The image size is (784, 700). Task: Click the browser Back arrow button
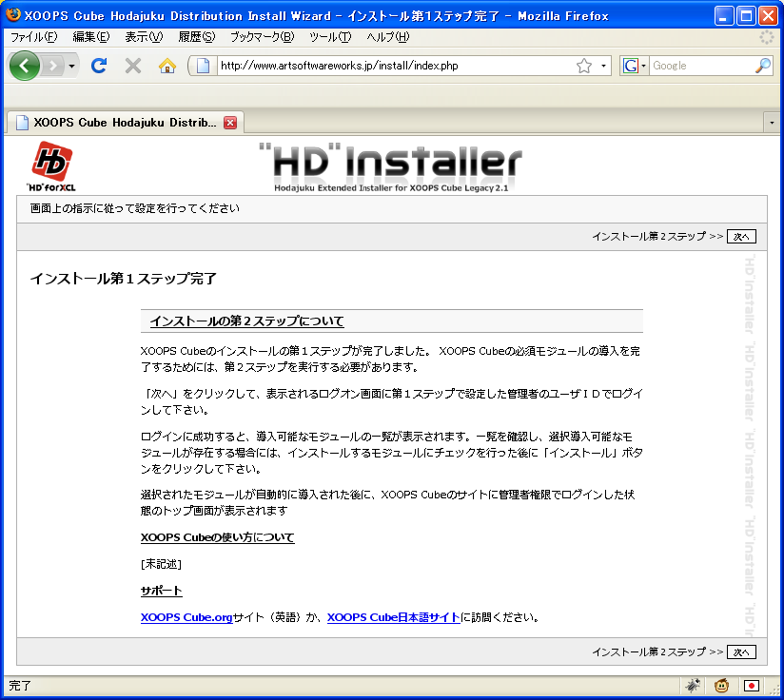[x=26, y=66]
